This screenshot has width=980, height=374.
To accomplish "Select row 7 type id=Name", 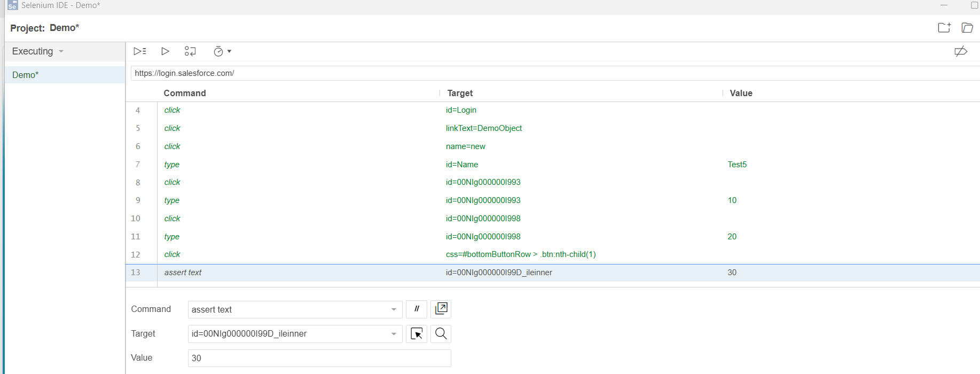I will point(553,165).
